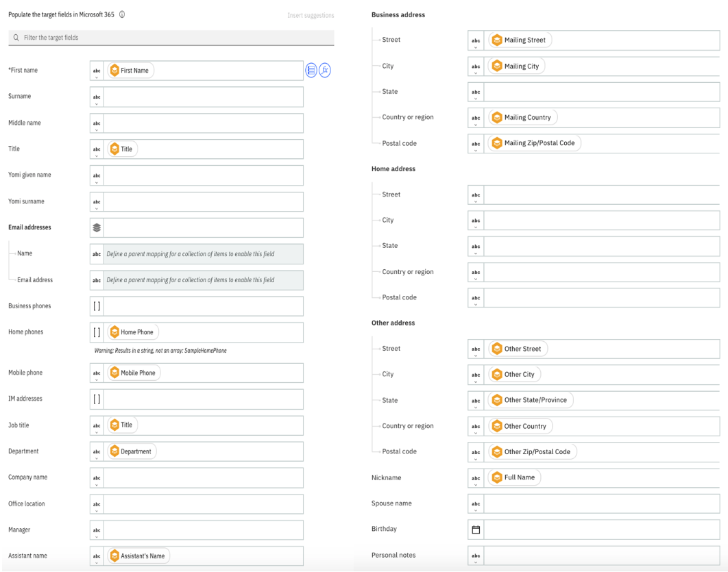Click the Other Zip/Postal Code mapping pill
The height and width of the screenshot is (572, 728).
(x=533, y=451)
